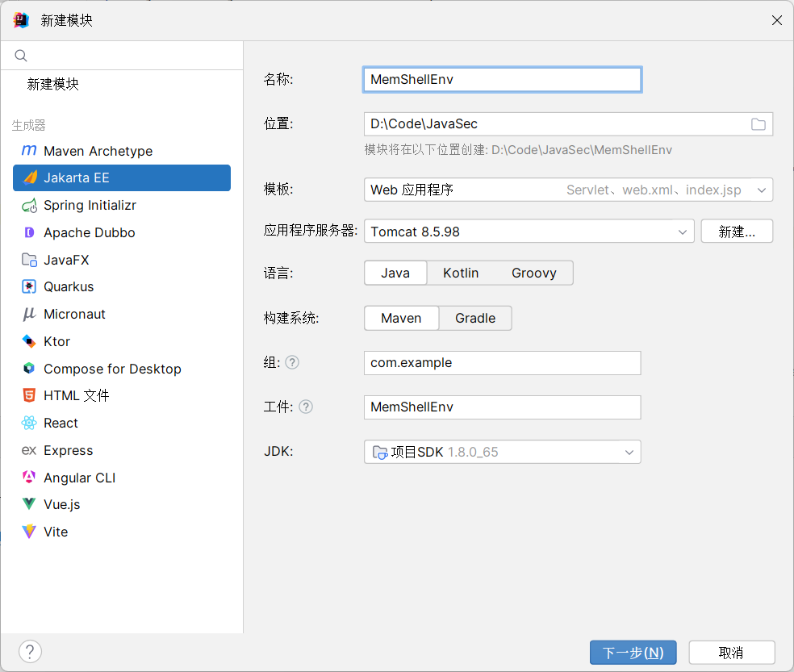Select Quarkus generator
Screen dimensions: 794x672
click(x=122, y=286)
